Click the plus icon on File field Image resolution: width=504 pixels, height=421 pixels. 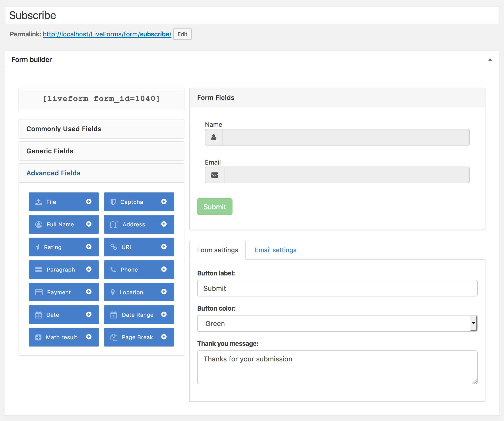tap(89, 201)
